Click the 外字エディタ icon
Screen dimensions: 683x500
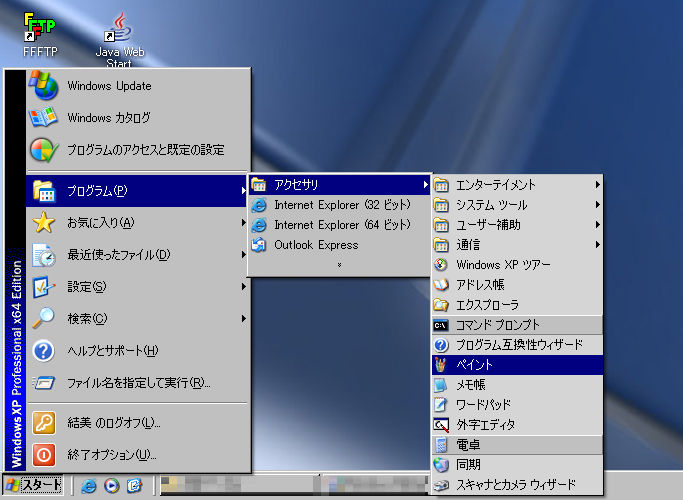(x=441, y=425)
